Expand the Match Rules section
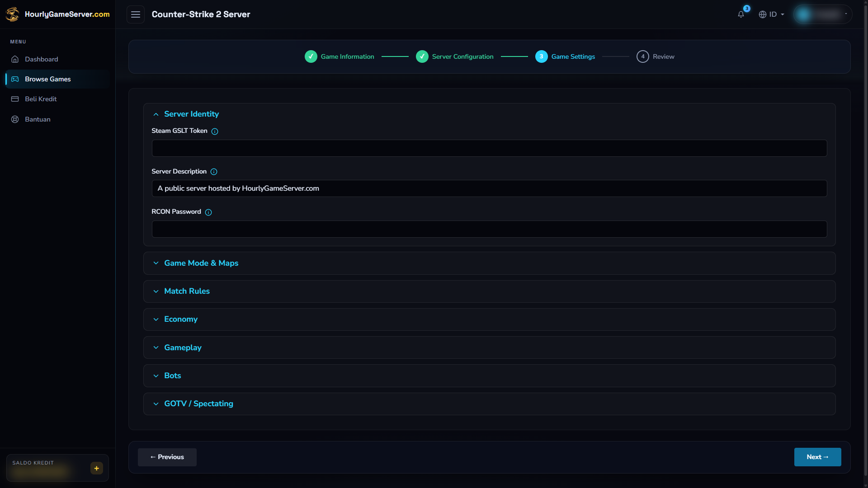The height and width of the screenshot is (488, 868). tap(490, 291)
